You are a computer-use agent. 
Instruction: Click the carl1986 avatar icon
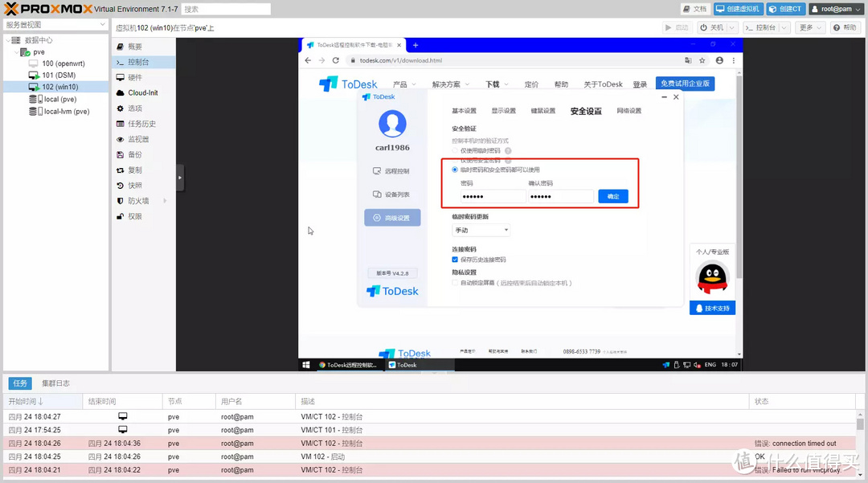[392, 124]
